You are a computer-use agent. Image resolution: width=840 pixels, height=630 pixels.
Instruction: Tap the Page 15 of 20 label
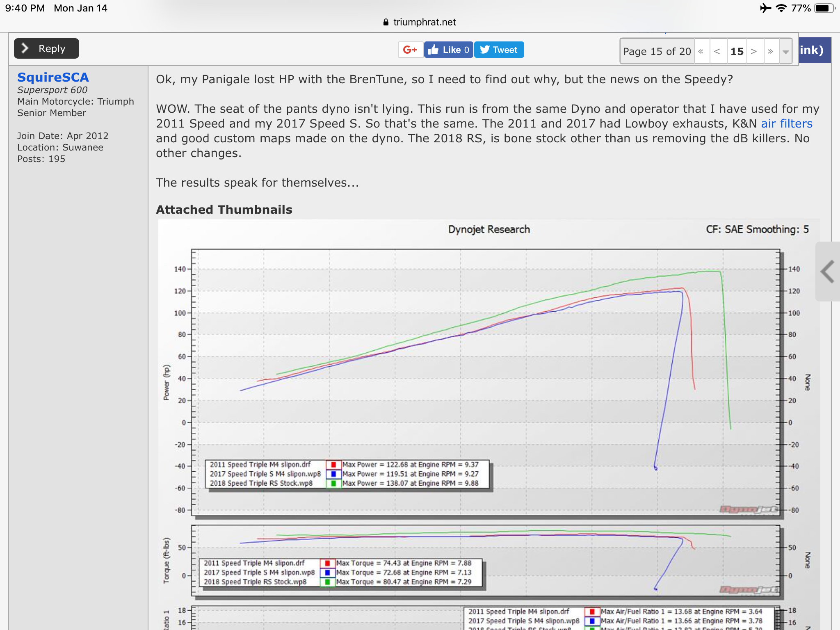pyautogui.click(x=657, y=51)
